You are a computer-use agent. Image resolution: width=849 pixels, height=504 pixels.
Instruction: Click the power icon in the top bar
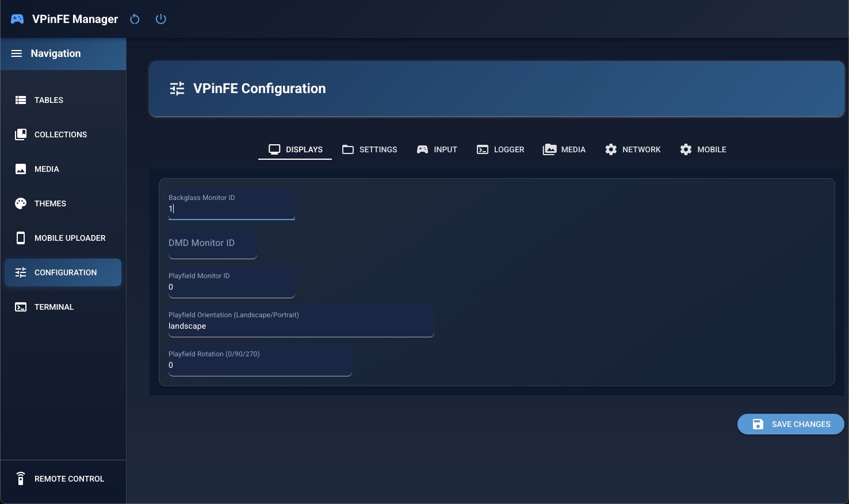tap(160, 18)
